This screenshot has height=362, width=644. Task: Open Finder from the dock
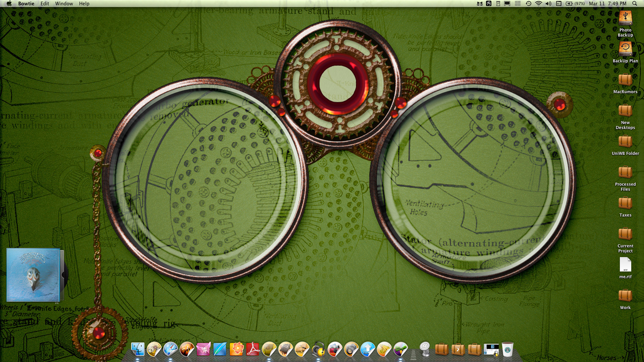click(x=138, y=350)
